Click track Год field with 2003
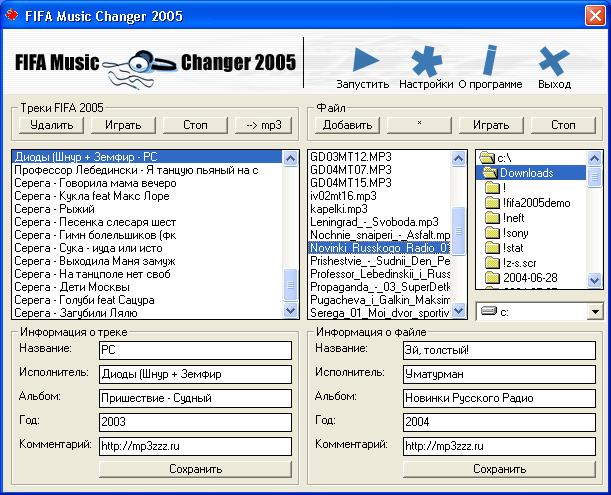Viewport: 611px width, 495px height. pyautogui.click(x=195, y=422)
